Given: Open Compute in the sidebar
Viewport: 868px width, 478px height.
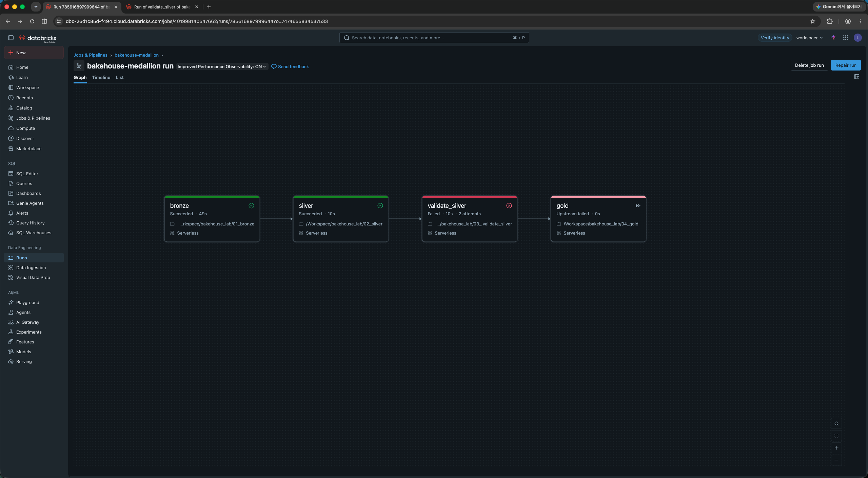Looking at the screenshot, I should click(34, 128).
